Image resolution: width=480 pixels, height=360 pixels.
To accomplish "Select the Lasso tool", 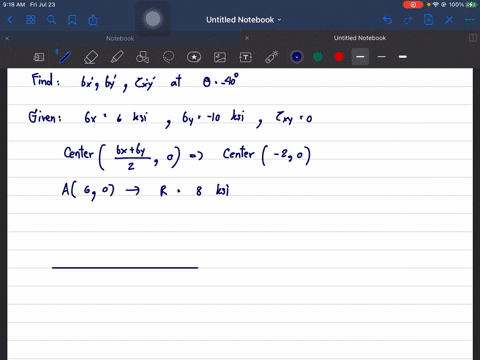I will (x=168, y=57).
